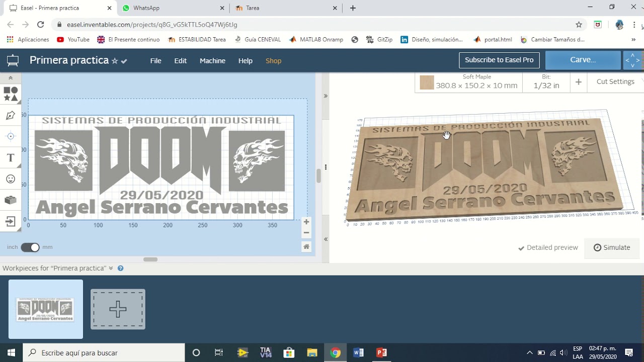The height and width of the screenshot is (362, 644).
Task: Open the icon library smiley tool
Action: click(x=11, y=179)
